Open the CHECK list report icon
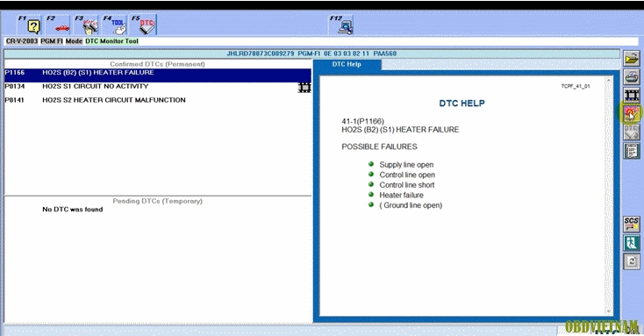The height and width of the screenshot is (336, 644). tap(632, 151)
